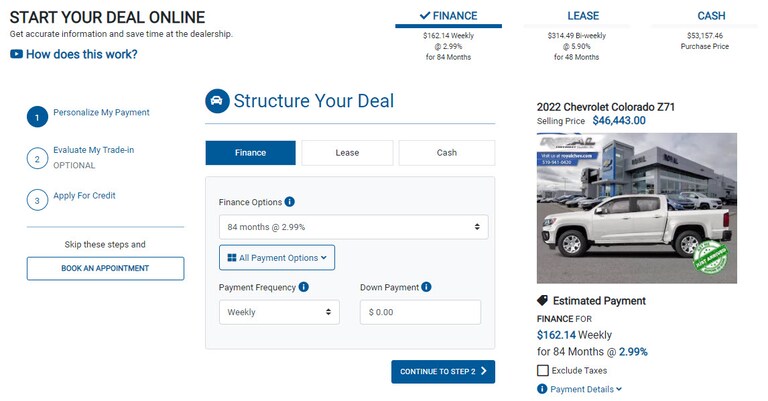Click step 3 circle Apply For Credit
768x401 pixels.
[37, 199]
